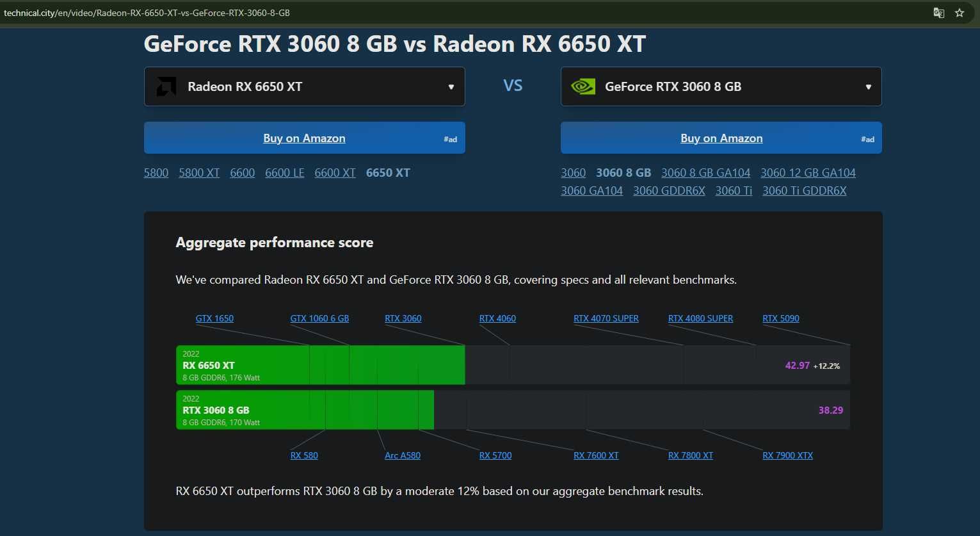Open the 3060 variant link
Image resolution: width=980 pixels, height=536 pixels.
pyautogui.click(x=574, y=173)
